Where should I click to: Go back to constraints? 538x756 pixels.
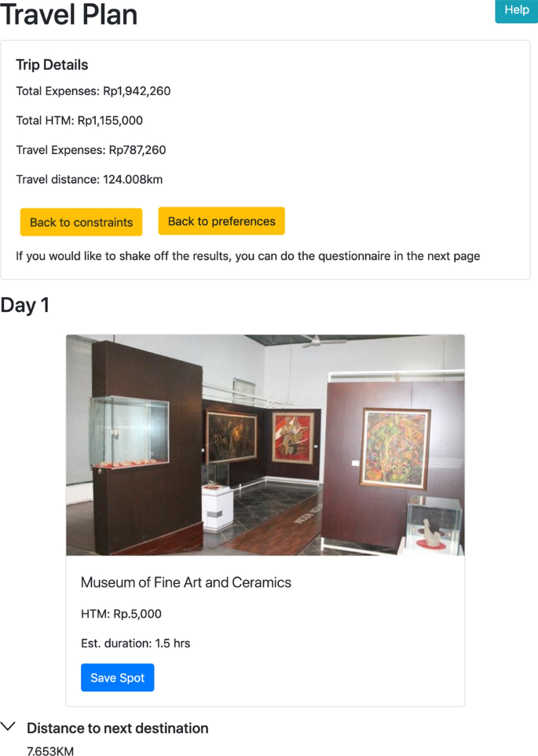tap(81, 222)
